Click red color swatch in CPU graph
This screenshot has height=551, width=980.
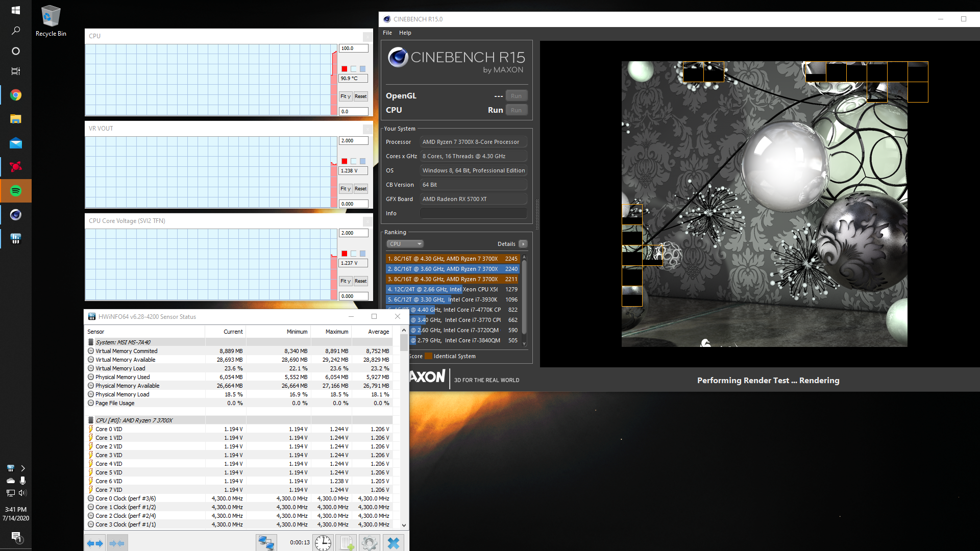click(x=345, y=69)
